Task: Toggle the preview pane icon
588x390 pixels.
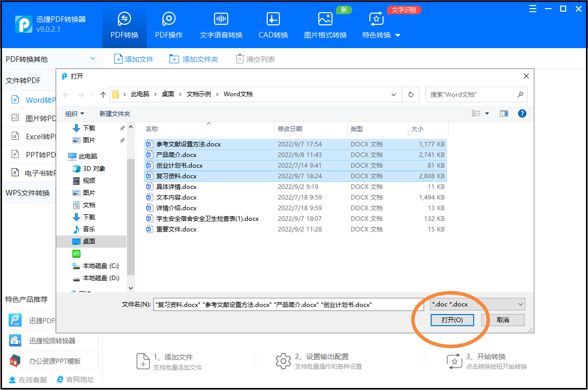Action: click(503, 113)
